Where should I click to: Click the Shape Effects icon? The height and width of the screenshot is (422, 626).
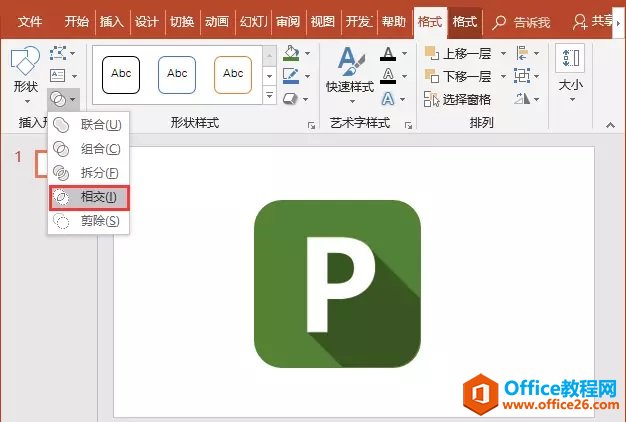coord(291,98)
